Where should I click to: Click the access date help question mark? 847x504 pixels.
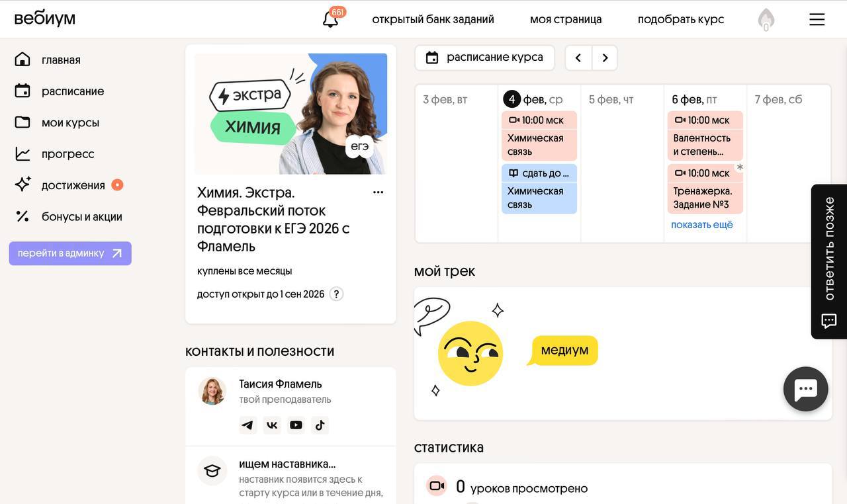(336, 294)
